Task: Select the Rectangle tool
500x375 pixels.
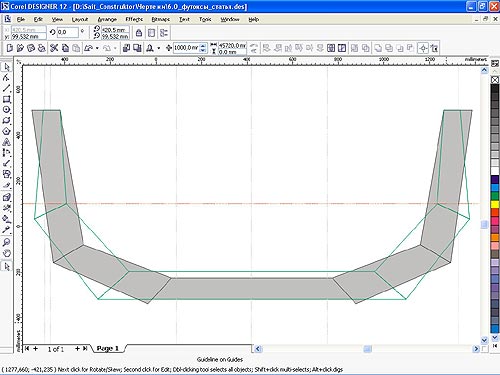Action: (x=7, y=99)
